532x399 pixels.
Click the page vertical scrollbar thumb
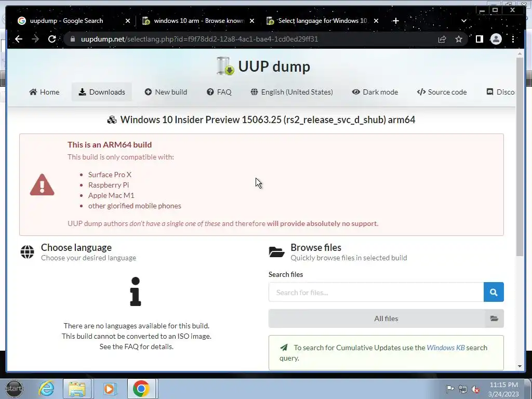[520, 157]
